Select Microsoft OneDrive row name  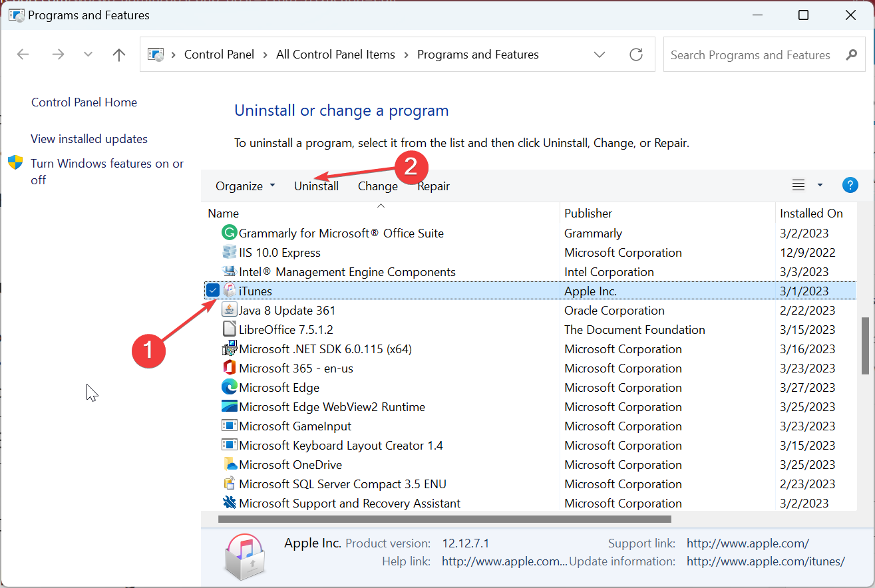(291, 464)
